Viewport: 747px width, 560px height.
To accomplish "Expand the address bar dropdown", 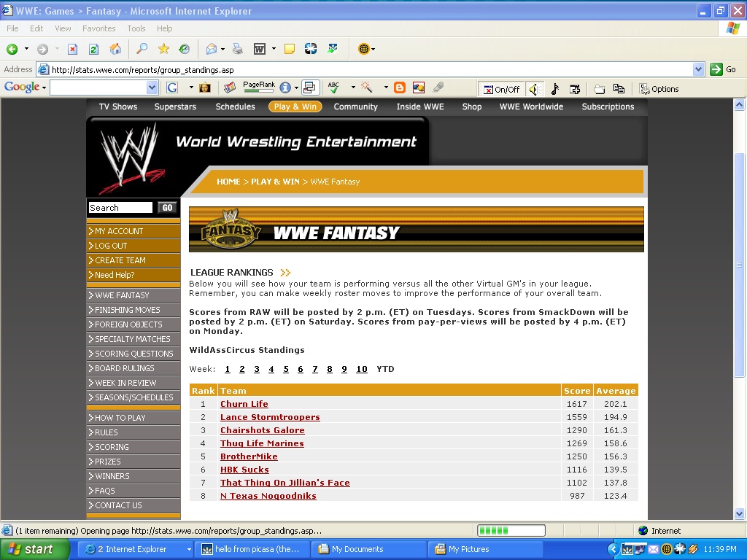I will 698,69.
